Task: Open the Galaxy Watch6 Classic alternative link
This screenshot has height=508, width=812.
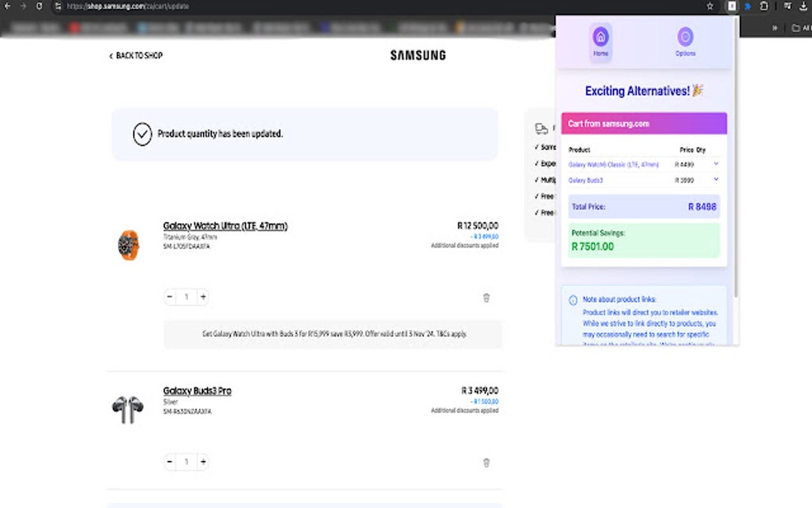Action: tap(613, 164)
